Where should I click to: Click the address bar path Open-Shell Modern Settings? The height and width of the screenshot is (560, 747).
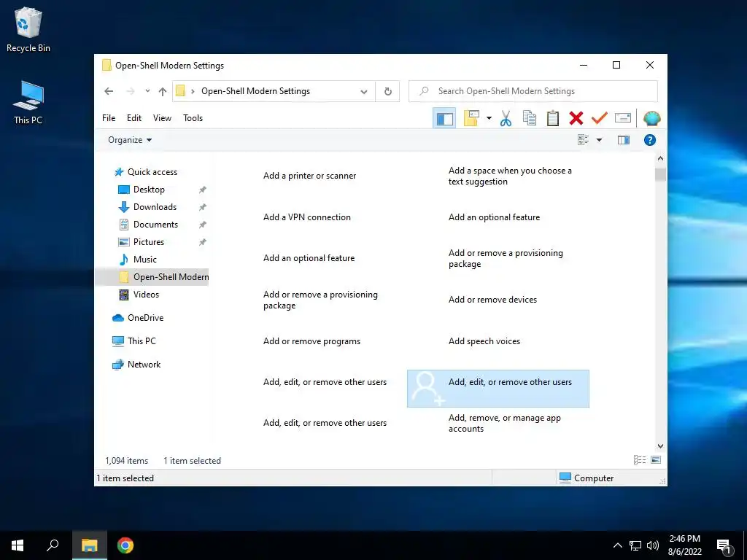(x=255, y=91)
